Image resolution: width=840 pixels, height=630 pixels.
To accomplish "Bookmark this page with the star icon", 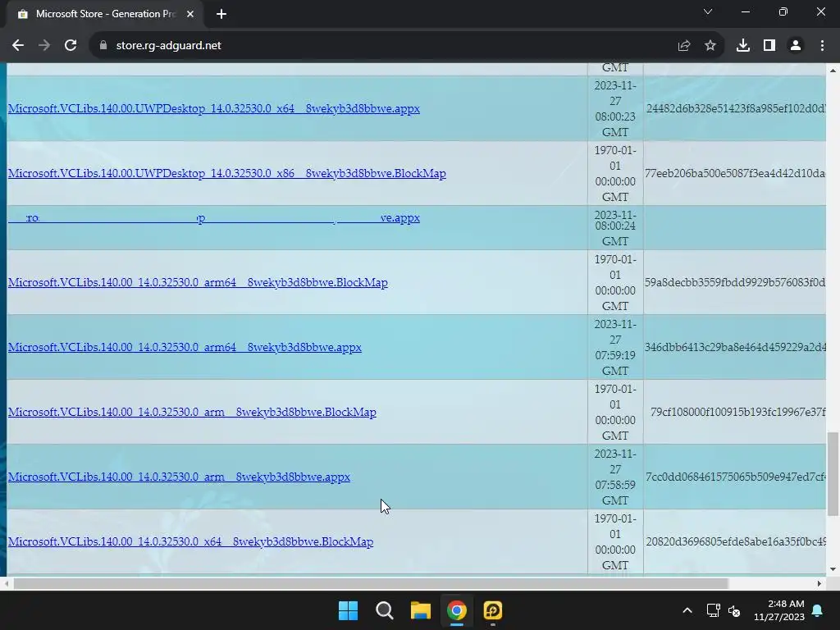I will point(710,46).
